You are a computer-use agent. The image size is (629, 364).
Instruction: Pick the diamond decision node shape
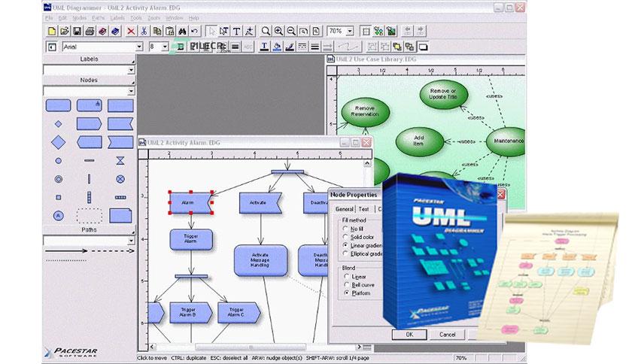[59, 142]
